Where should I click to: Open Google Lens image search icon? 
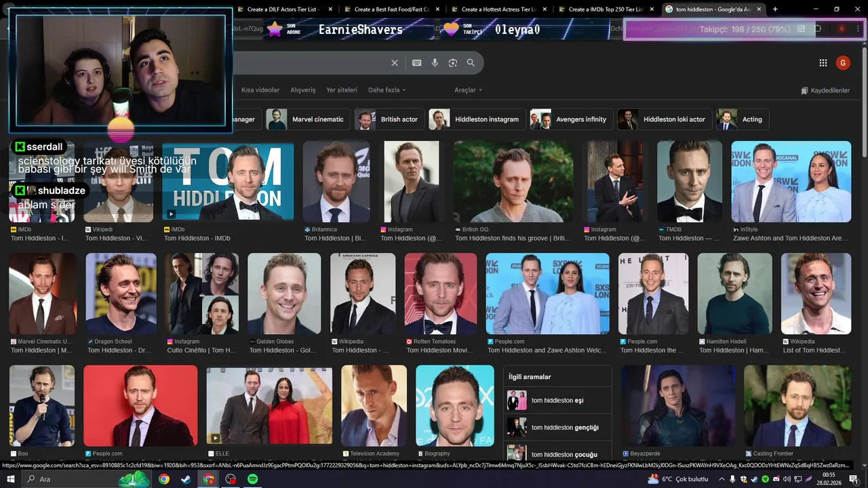click(453, 62)
